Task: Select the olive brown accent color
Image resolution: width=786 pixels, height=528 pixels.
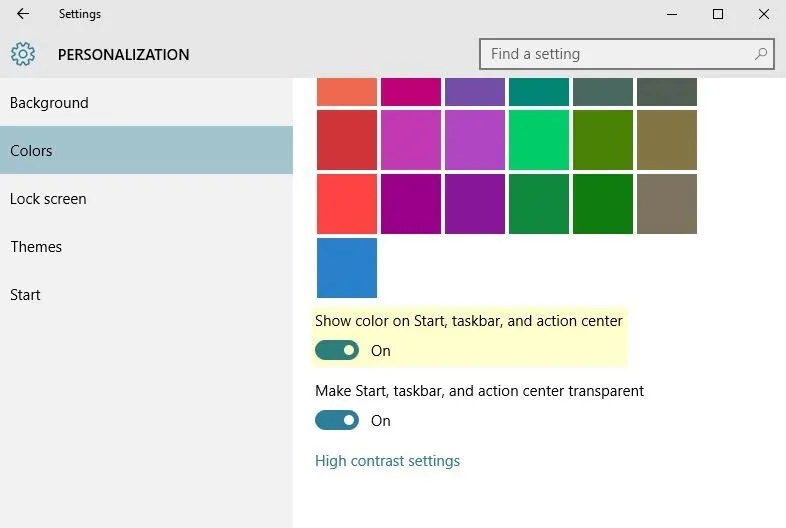Action: tap(667, 140)
